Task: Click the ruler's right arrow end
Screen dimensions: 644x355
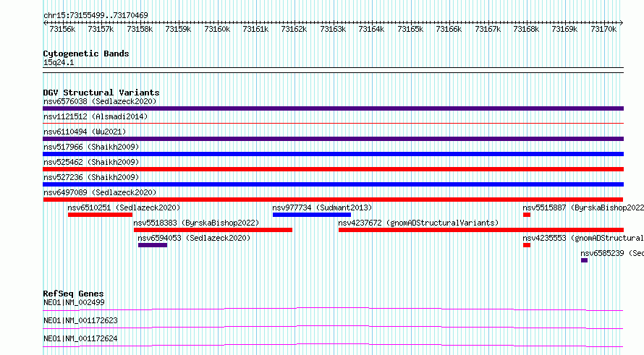Action: click(x=622, y=23)
